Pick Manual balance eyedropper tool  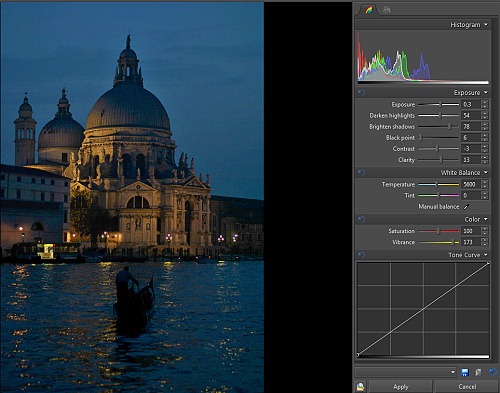(466, 207)
